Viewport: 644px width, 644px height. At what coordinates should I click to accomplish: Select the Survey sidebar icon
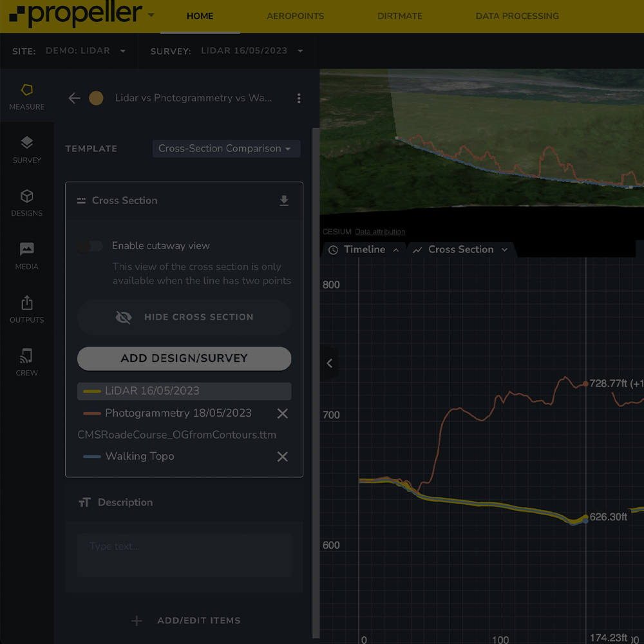pyautogui.click(x=26, y=149)
